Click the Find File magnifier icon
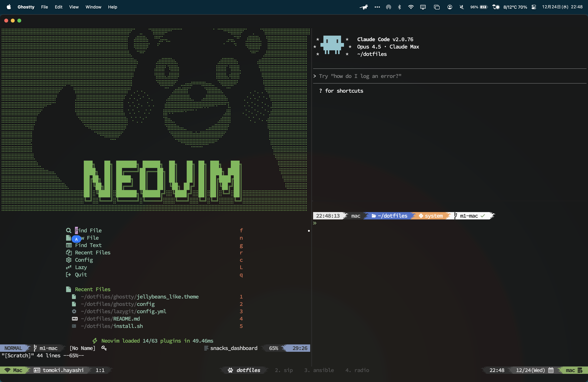The image size is (588, 382). point(68,230)
